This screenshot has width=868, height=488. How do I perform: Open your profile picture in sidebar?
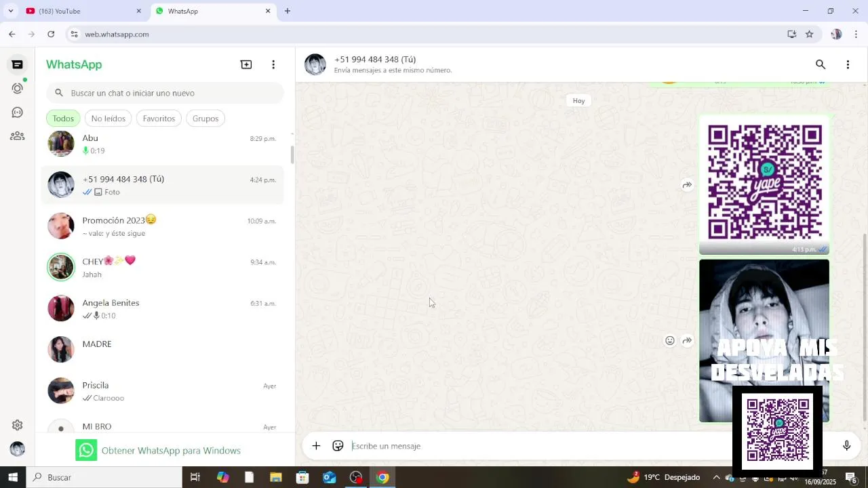tap(18, 449)
